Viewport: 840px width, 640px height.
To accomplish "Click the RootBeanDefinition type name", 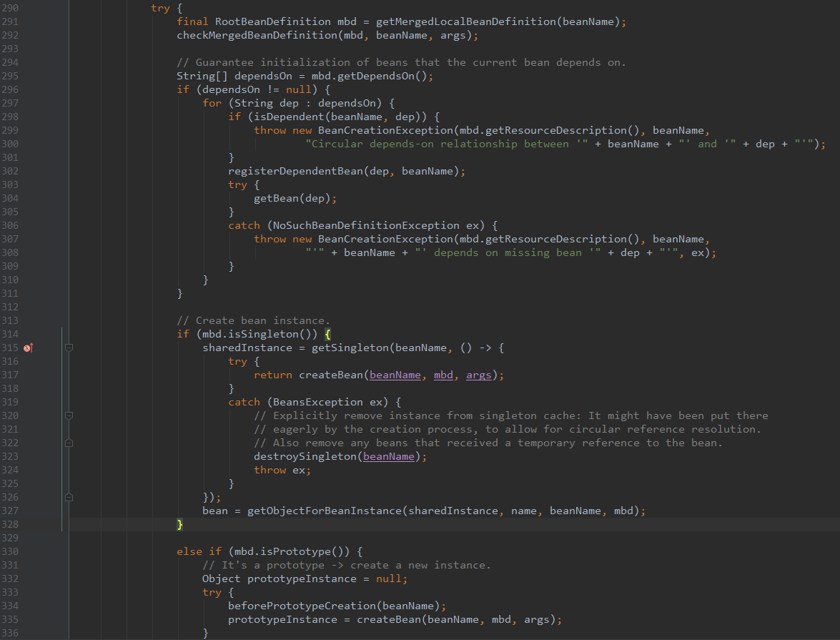I will point(272,21).
